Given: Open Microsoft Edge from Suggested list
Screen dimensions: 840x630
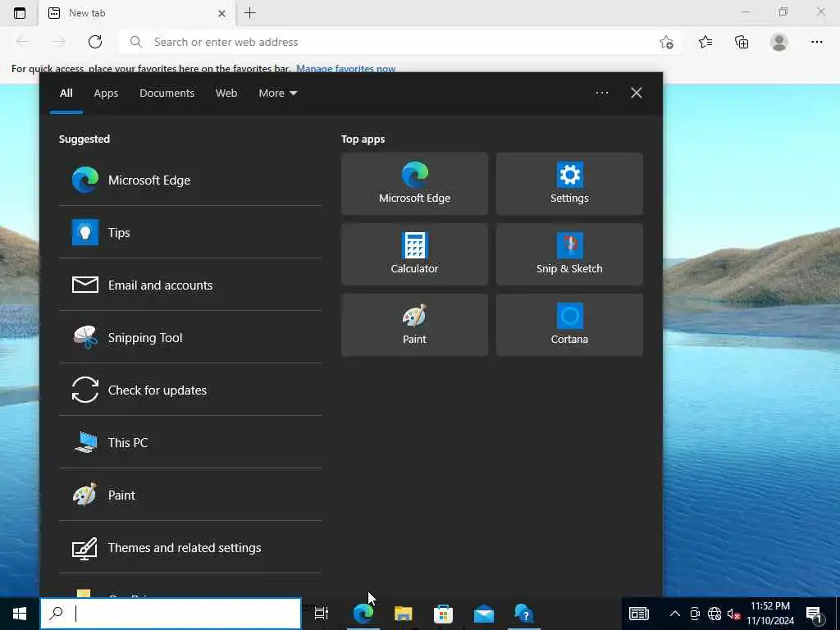Looking at the screenshot, I should 190,180.
